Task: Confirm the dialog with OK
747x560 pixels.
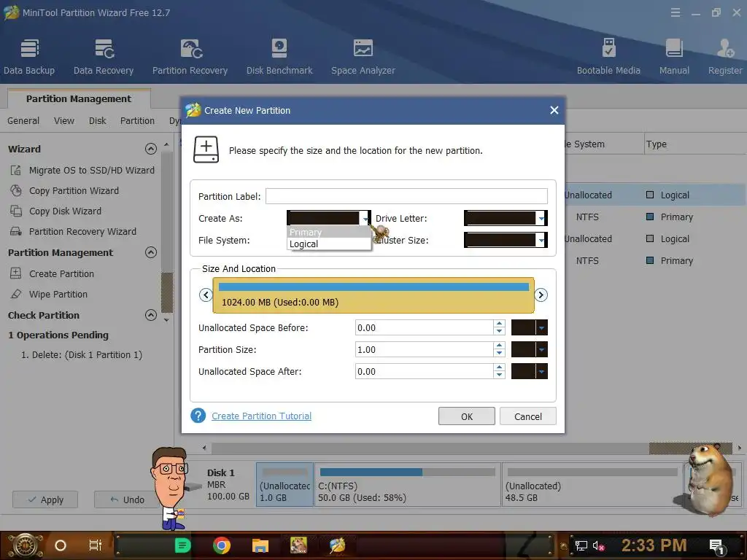Action: [467, 416]
